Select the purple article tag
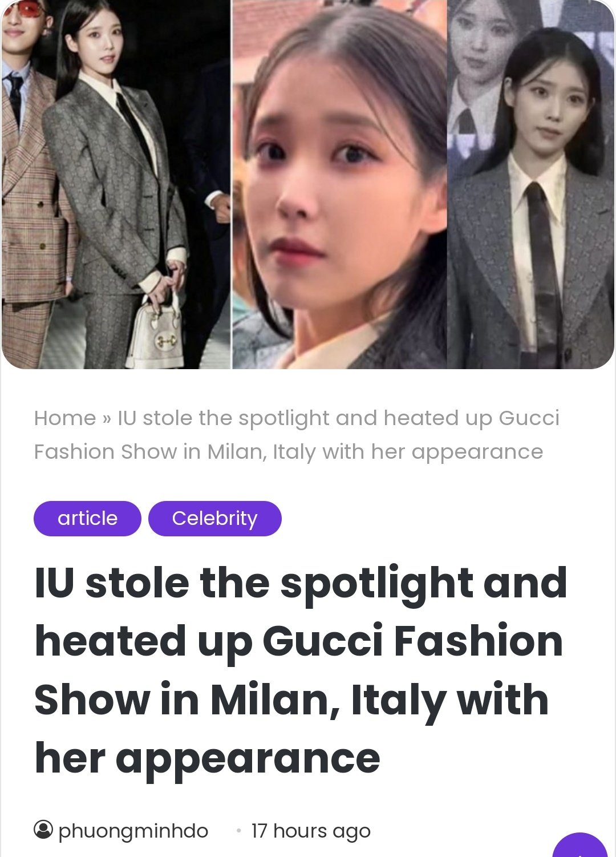 coord(87,519)
